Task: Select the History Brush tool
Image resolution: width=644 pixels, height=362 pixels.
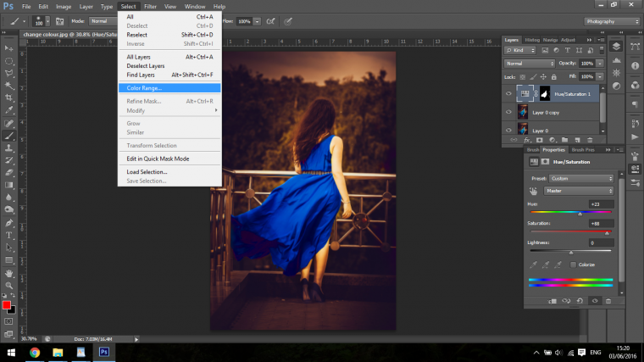Action: (8, 160)
